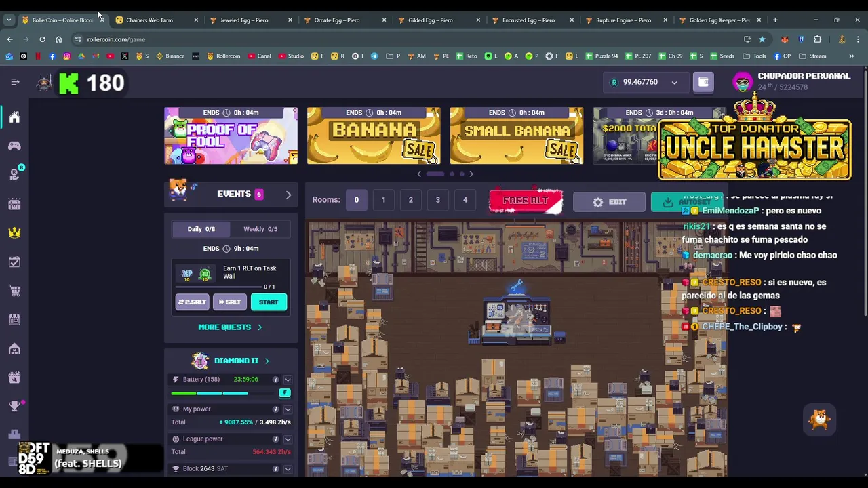Viewport: 868px width, 488px height.
Task: Click the FREE RLT button
Action: click(x=526, y=201)
